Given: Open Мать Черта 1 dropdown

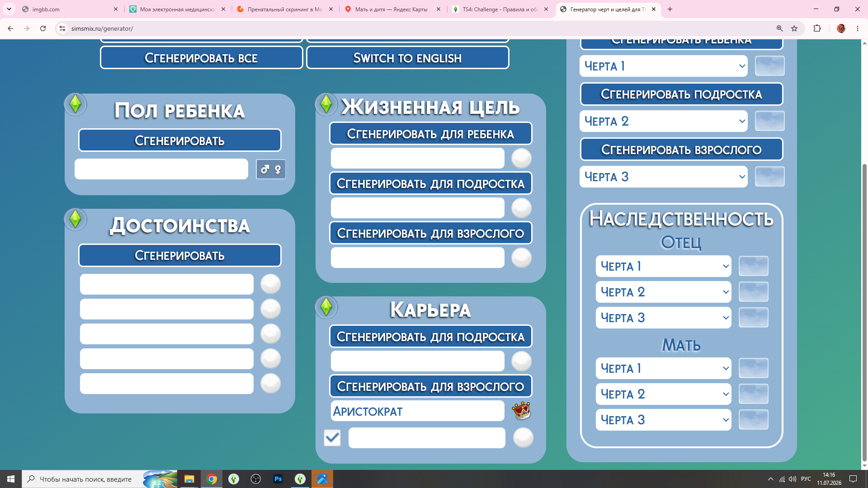Looking at the screenshot, I should pos(664,368).
